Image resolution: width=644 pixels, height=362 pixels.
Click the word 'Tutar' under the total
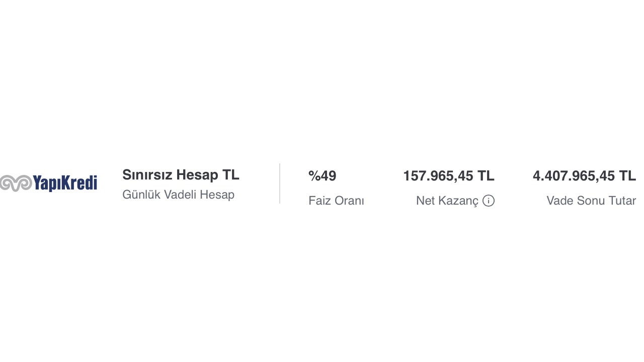point(622,201)
